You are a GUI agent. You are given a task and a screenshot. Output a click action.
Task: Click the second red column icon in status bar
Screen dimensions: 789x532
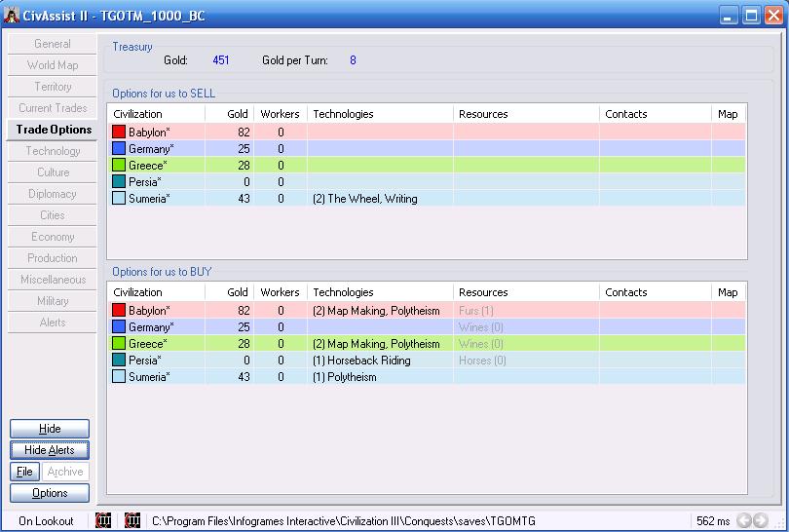[132, 520]
